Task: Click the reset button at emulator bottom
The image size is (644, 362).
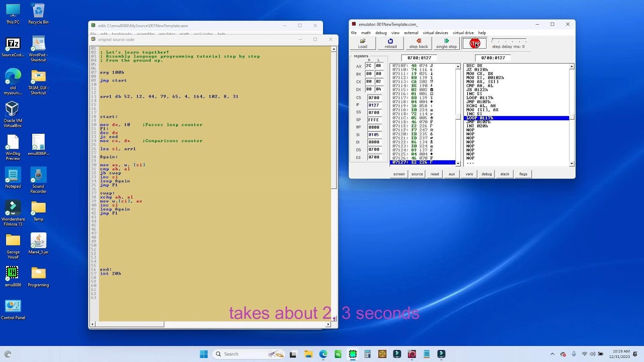Action: pyautogui.click(x=435, y=174)
